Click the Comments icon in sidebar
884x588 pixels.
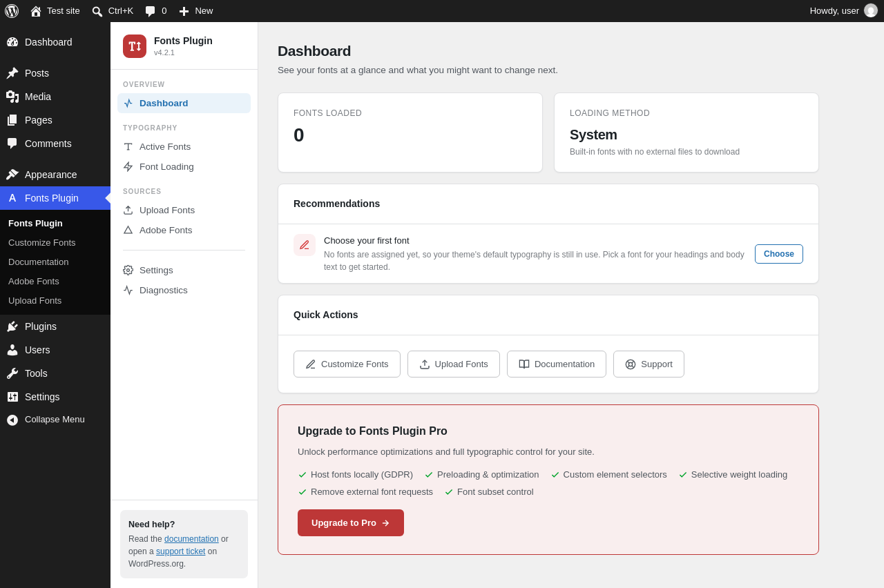[x=12, y=144]
